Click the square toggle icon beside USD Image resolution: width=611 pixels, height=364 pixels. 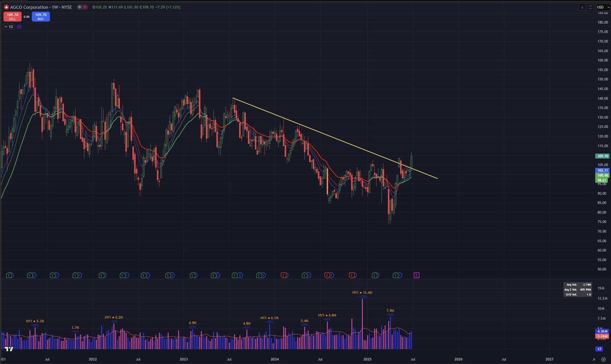[590, 7]
